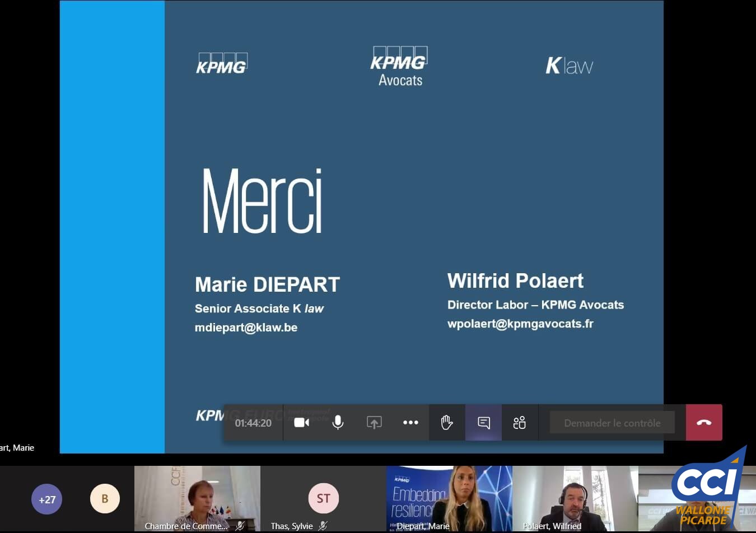Click the Demander le contrôle button
756x533 pixels.
(x=612, y=423)
